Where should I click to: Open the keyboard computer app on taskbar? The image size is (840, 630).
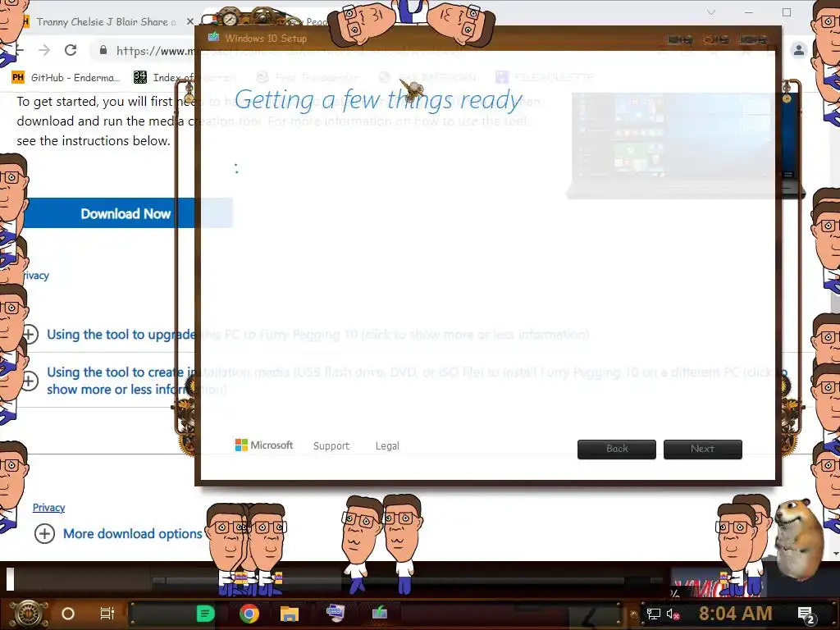tap(336, 613)
